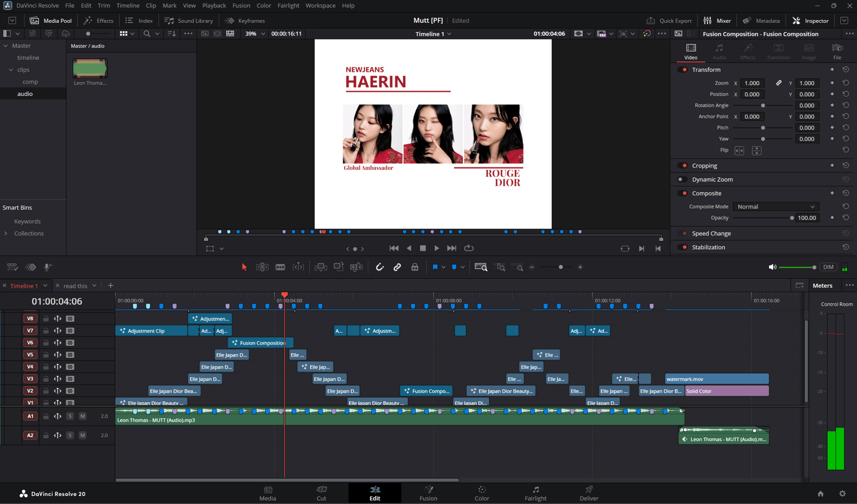Viewport: 857px width, 504px height.
Task: Flip the clip vertically
Action: tap(756, 151)
